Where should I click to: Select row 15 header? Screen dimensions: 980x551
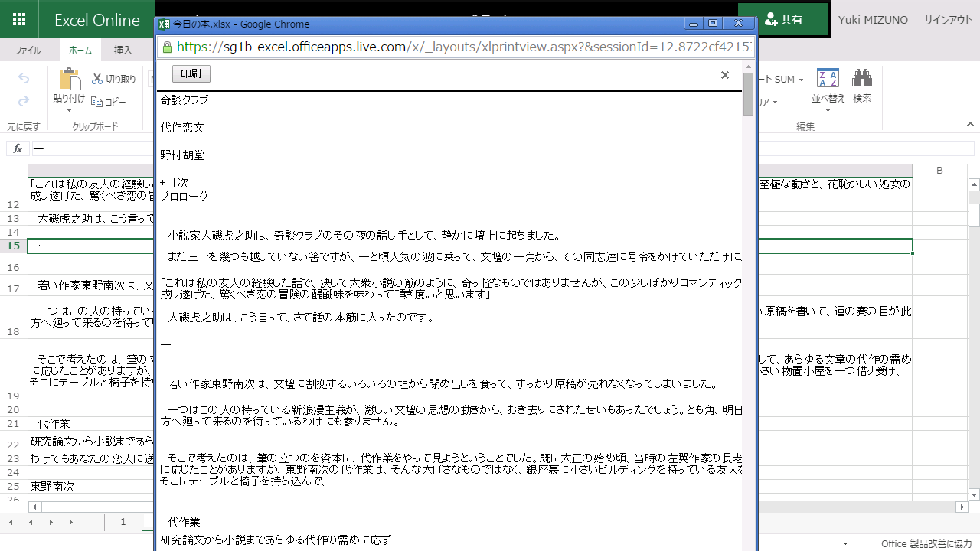[13, 246]
